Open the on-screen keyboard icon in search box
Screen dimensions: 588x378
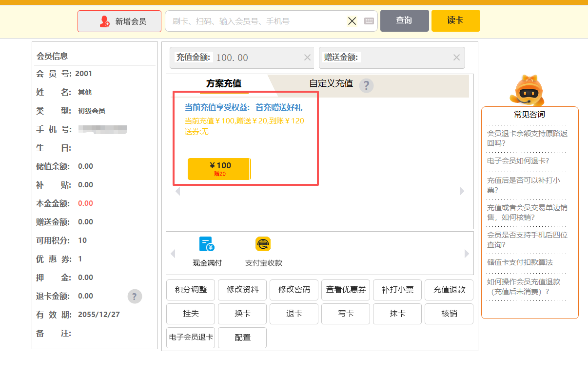coord(369,21)
